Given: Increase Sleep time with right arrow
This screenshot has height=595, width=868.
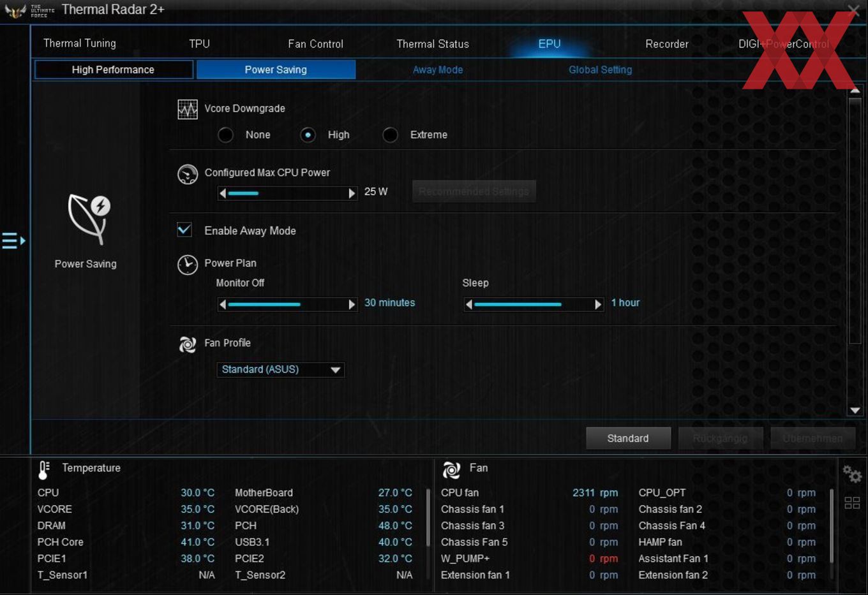Looking at the screenshot, I should 598,304.
